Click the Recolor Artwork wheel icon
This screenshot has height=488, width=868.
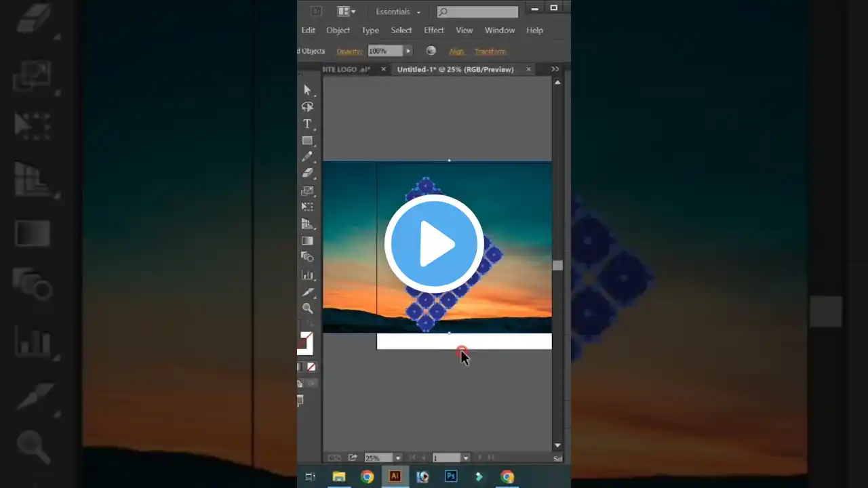tap(431, 51)
